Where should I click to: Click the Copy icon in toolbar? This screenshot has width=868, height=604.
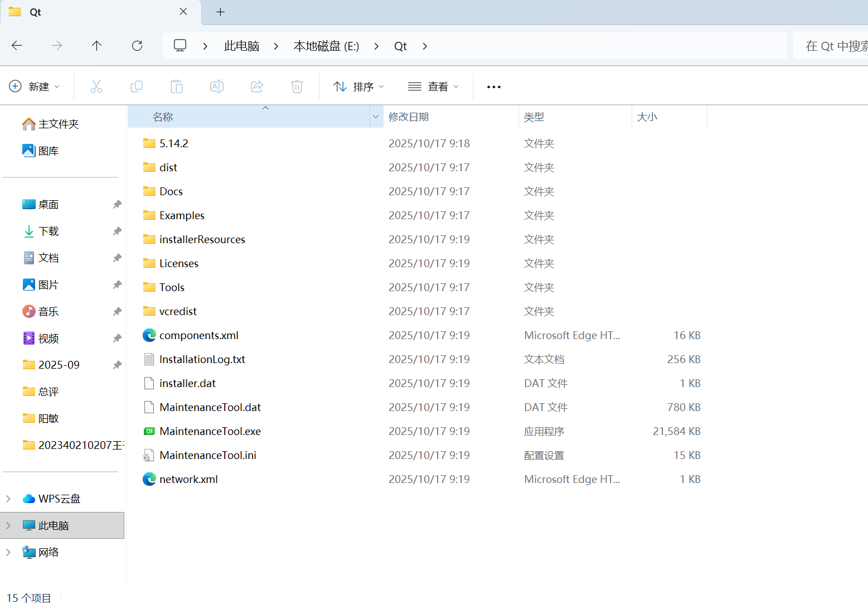point(137,86)
